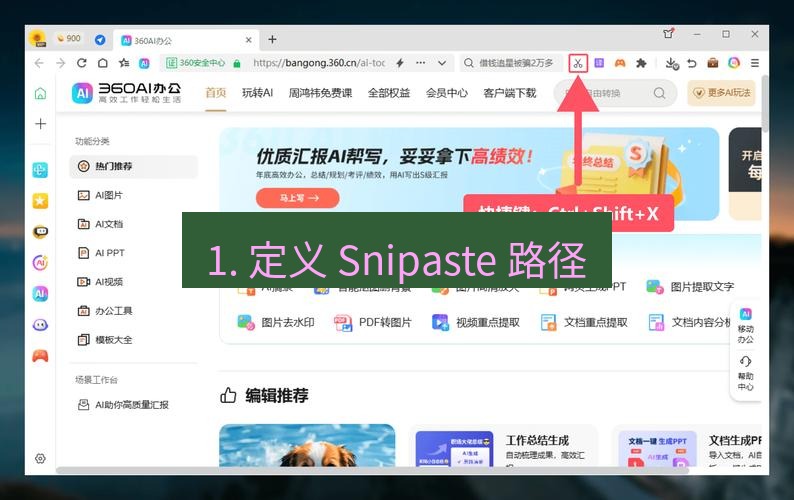The image size is (794, 500).
Task: Click the browser Forward arrow
Action: click(60, 63)
